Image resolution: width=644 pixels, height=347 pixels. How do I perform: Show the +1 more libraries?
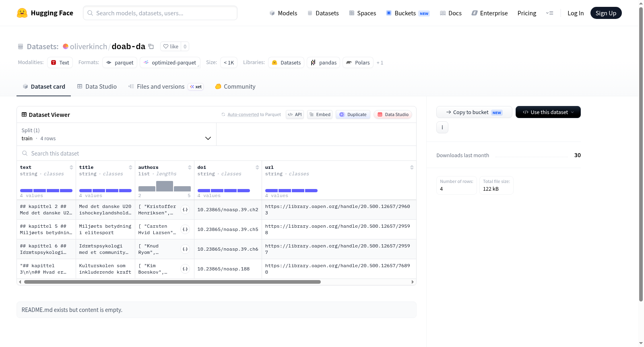point(380,63)
